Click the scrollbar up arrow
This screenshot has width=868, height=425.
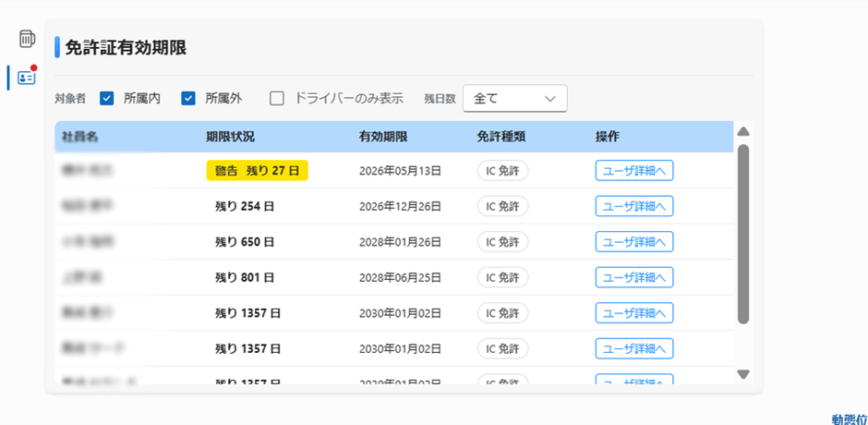tap(743, 131)
